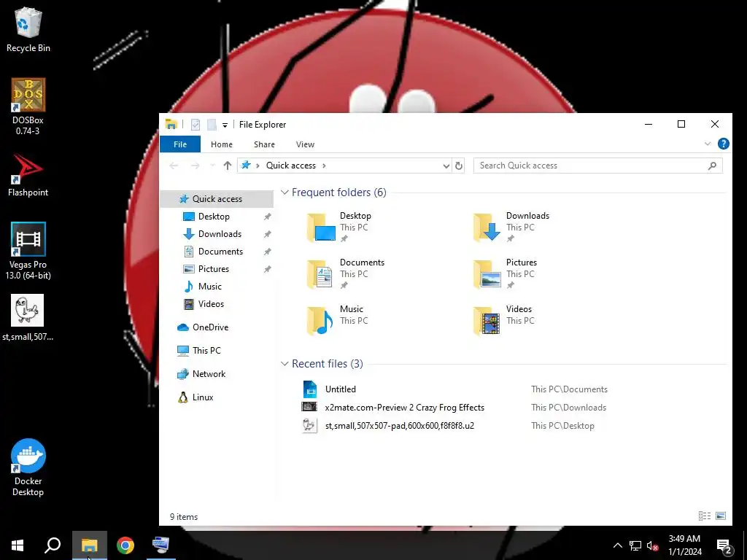
Task: Switch to Large icons view layout button
Action: 721,516
